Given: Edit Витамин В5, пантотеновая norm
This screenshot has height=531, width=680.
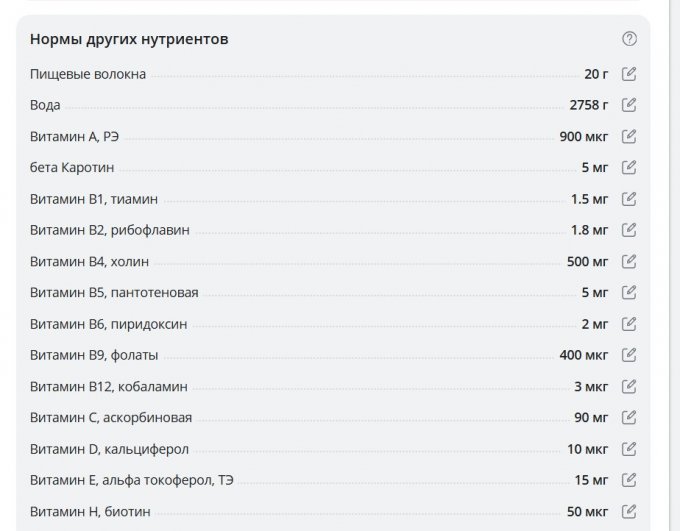Looking at the screenshot, I should pyautogui.click(x=629, y=292).
